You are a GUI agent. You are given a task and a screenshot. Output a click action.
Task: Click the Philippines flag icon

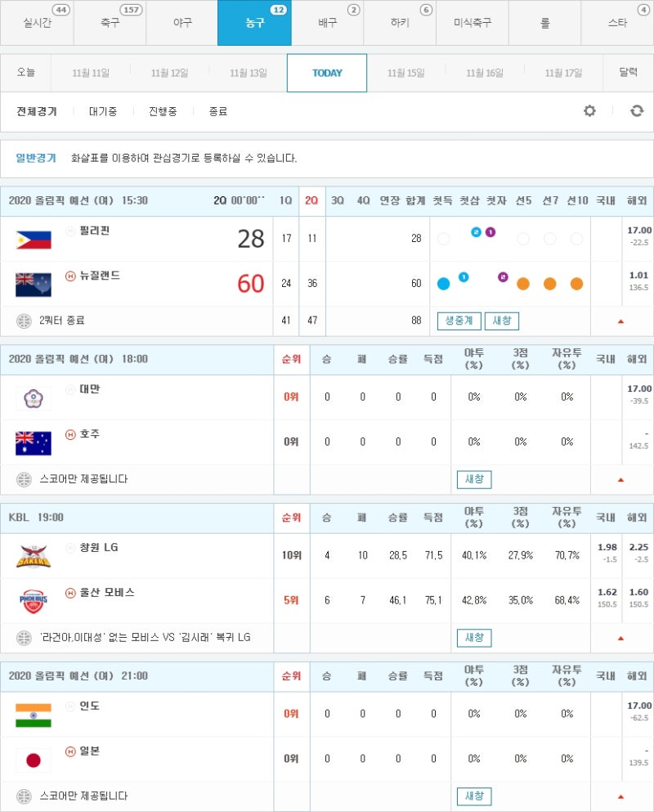pyautogui.click(x=34, y=240)
